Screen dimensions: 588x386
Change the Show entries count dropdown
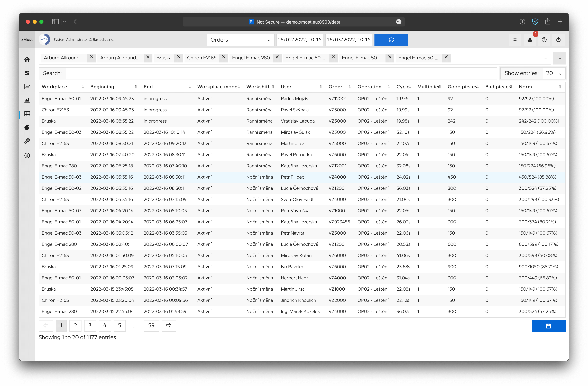click(553, 73)
